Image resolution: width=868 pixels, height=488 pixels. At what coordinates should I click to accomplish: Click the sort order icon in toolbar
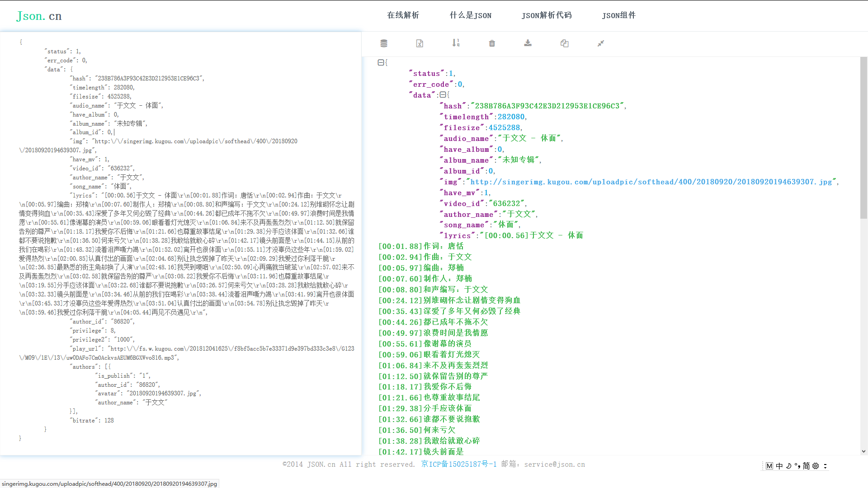click(x=456, y=43)
